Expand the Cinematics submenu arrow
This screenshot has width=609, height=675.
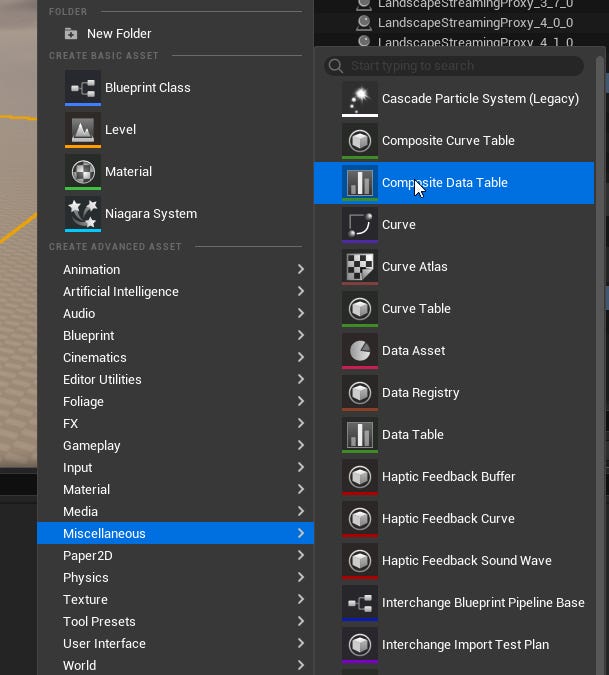pyautogui.click(x=301, y=357)
